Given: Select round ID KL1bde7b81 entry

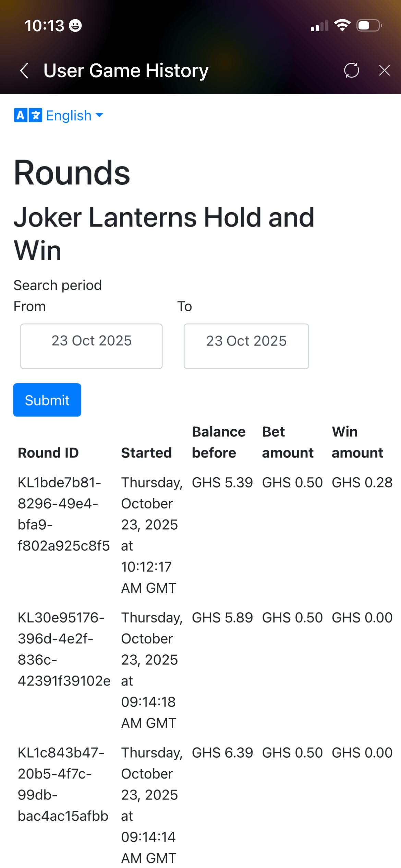Looking at the screenshot, I should tap(63, 514).
